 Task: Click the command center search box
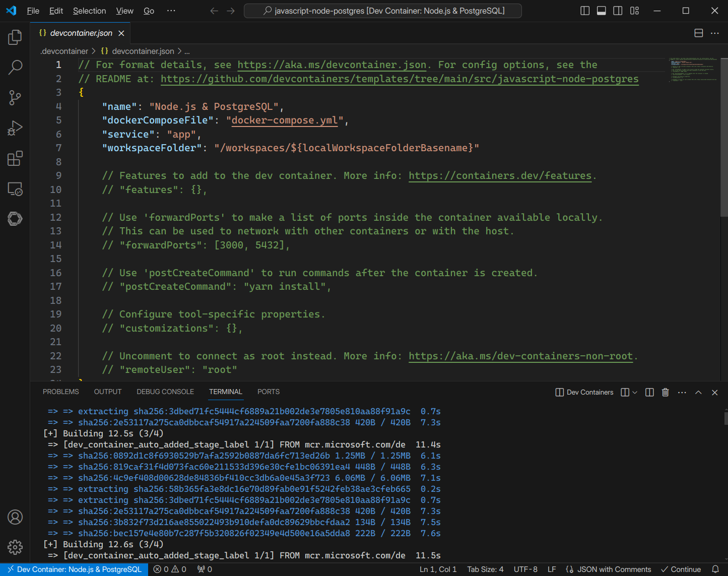point(383,11)
